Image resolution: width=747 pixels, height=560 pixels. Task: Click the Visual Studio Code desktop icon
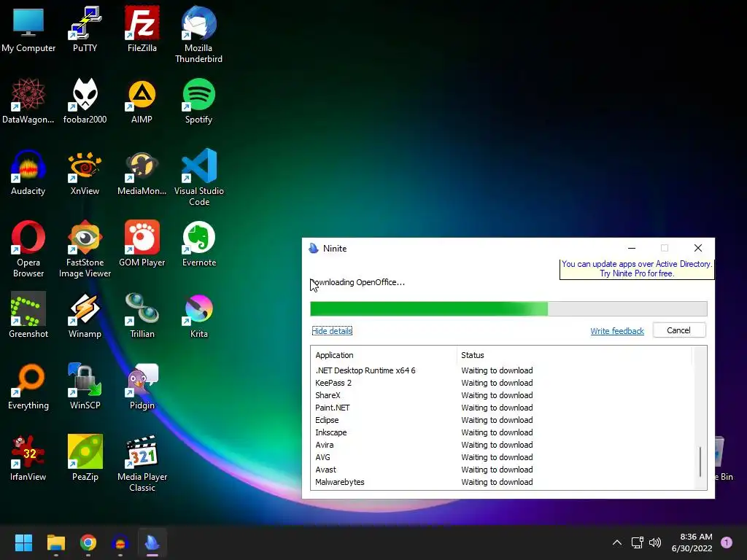pyautogui.click(x=198, y=177)
